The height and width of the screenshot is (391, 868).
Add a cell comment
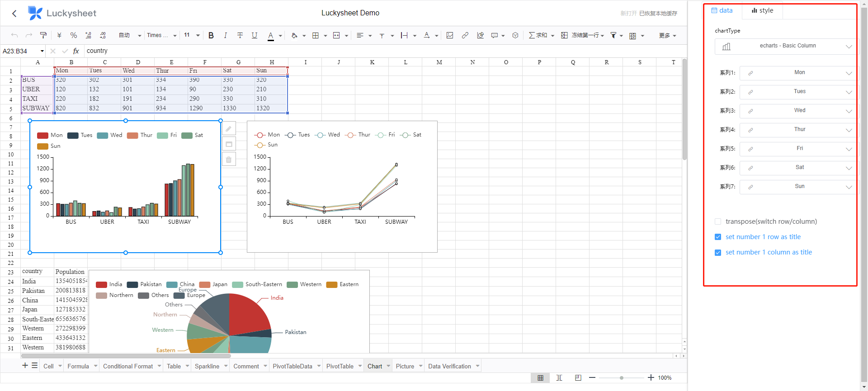click(x=495, y=35)
